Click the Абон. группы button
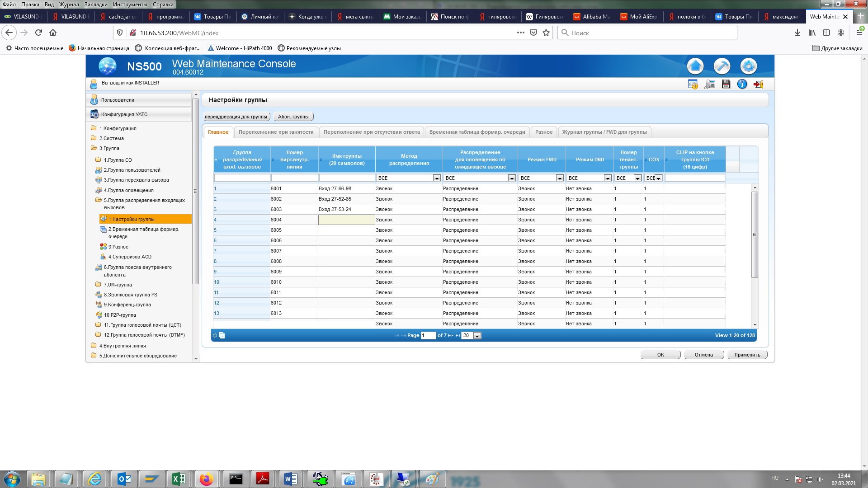868x488 pixels. click(293, 117)
